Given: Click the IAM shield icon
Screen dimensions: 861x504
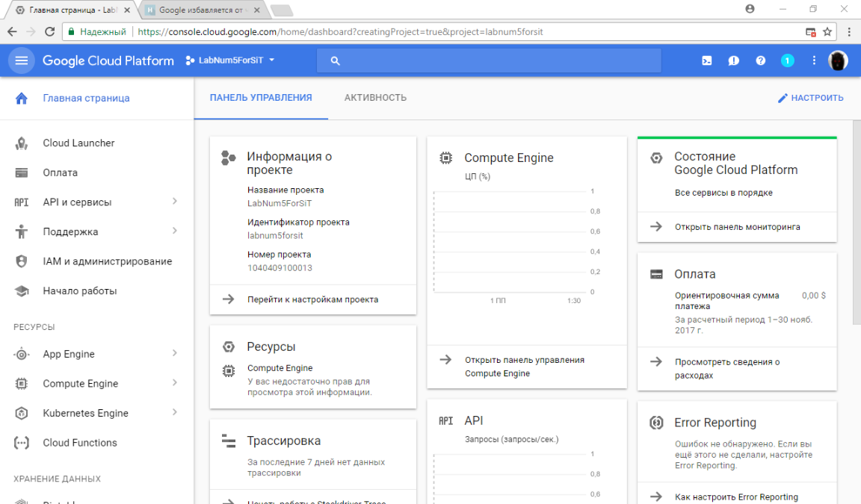Looking at the screenshot, I should coord(22,261).
